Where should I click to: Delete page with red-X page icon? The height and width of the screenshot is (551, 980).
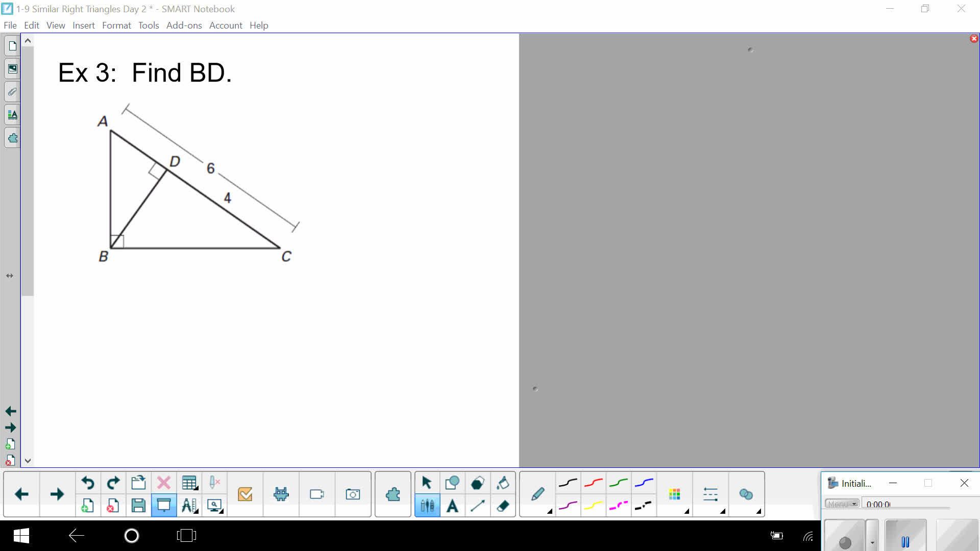(113, 506)
